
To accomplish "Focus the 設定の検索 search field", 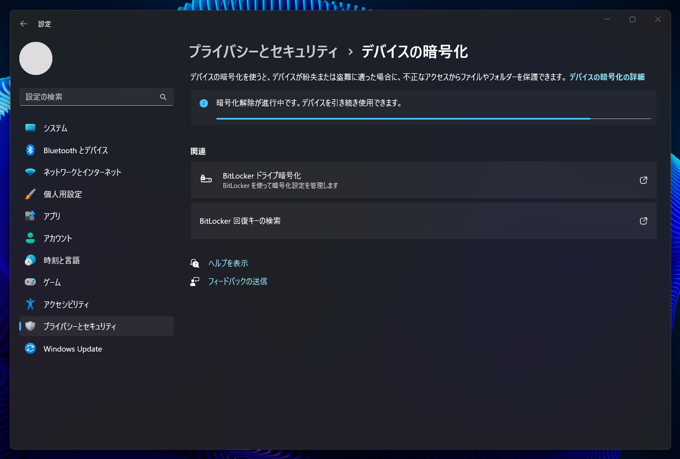I will (x=96, y=97).
